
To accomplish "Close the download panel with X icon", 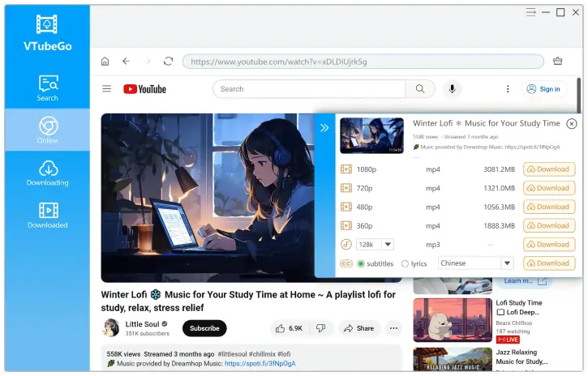I will 572,124.
